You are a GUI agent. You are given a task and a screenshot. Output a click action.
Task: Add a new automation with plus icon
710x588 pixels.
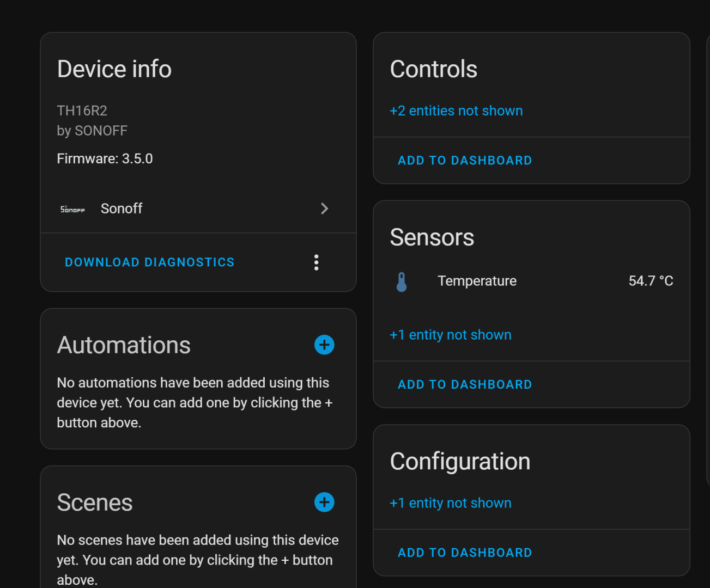coord(324,345)
